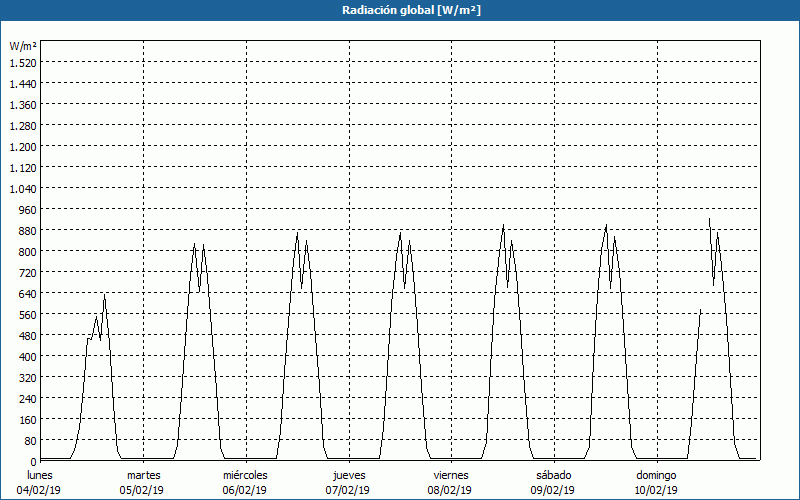Click the 10/02/19 date label
This screenshot has width=800, height=500.
(656, 490)
